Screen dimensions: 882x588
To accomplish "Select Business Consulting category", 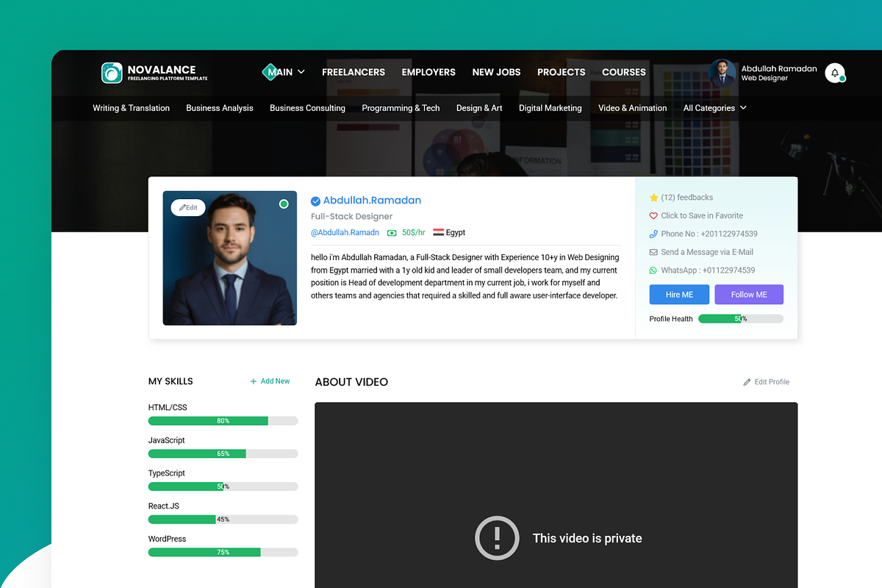I will (x=307, y=108).
